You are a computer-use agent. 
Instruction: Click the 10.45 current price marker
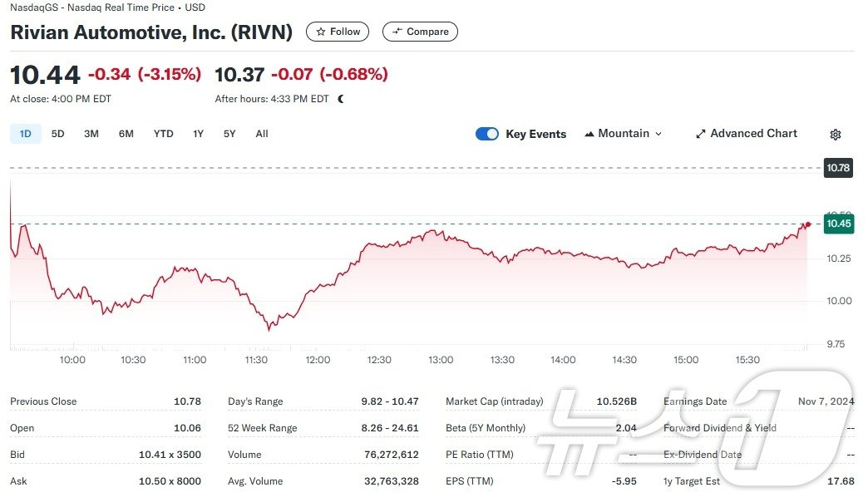pos(839,224)
